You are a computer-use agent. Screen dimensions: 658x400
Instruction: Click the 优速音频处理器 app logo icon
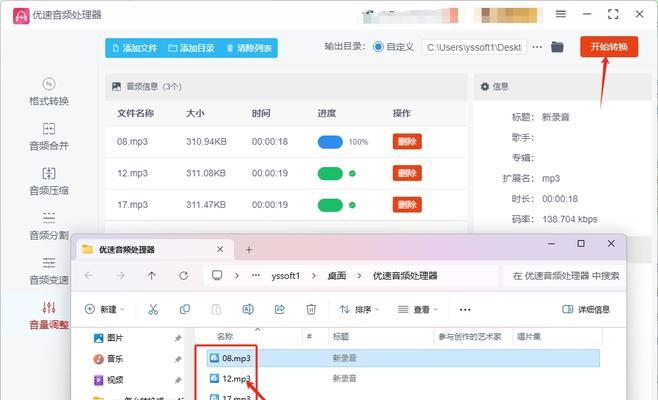[21, 16]
